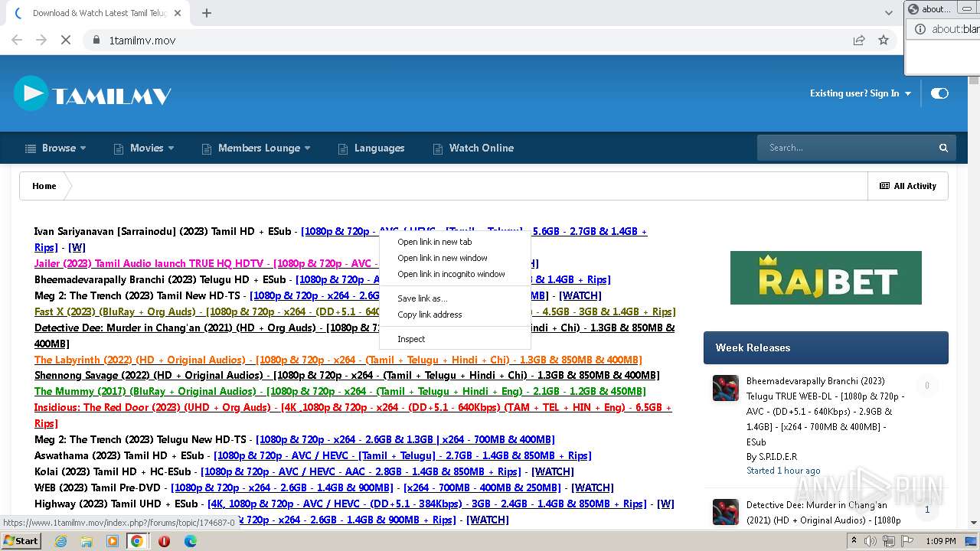Open file explorer from taskbar
The image size is (980, 551).
pos(87,541)
